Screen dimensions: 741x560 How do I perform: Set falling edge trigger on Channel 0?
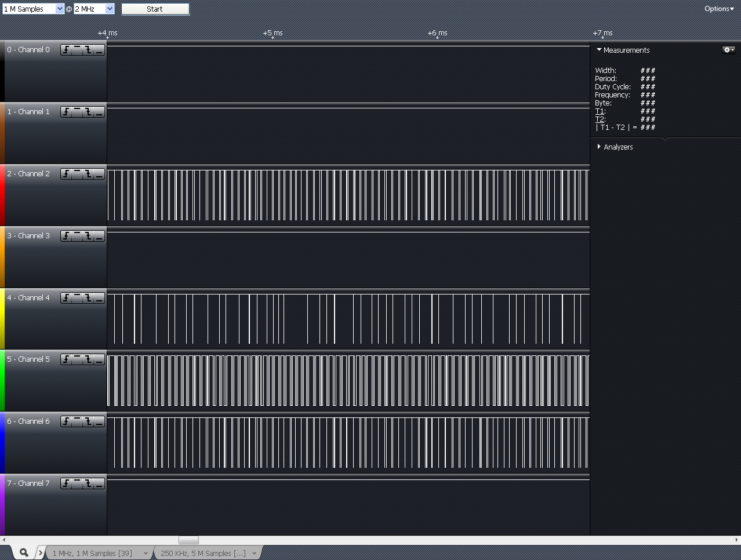[88, 50]
